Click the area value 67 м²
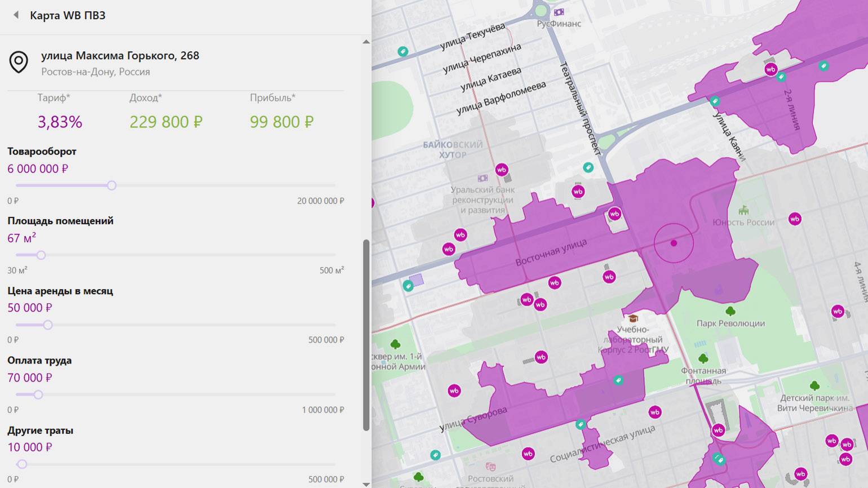868x488 pixels. [x=21, y=238]
